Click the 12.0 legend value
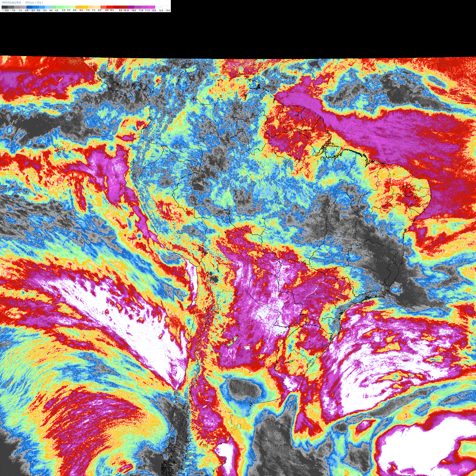 [x=154, y=10]
